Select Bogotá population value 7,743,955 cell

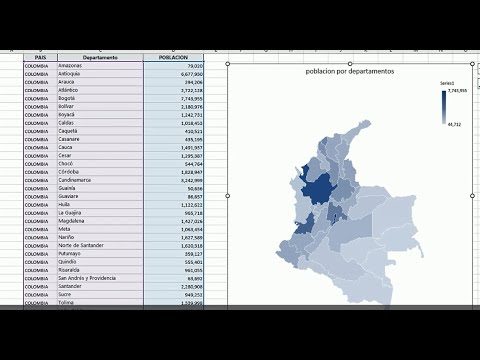173,99
